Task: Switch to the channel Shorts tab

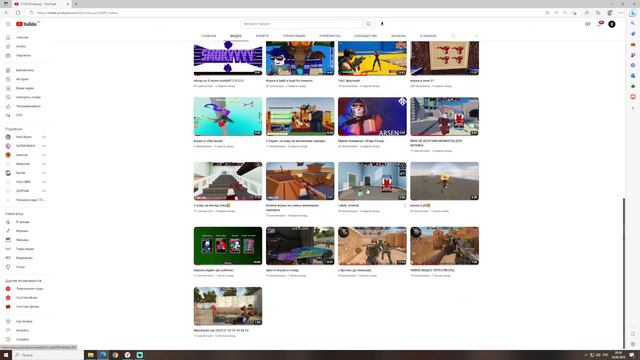Action: 262,36
